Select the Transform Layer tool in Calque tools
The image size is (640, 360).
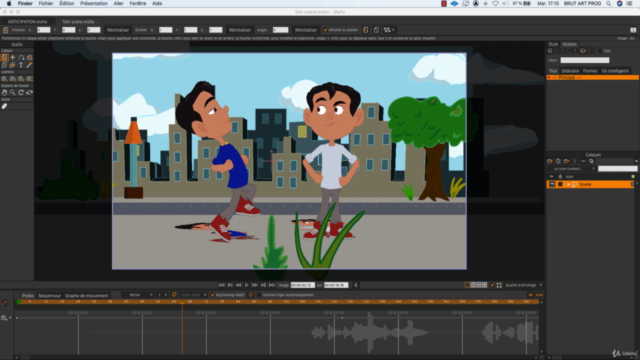point(4,58)
